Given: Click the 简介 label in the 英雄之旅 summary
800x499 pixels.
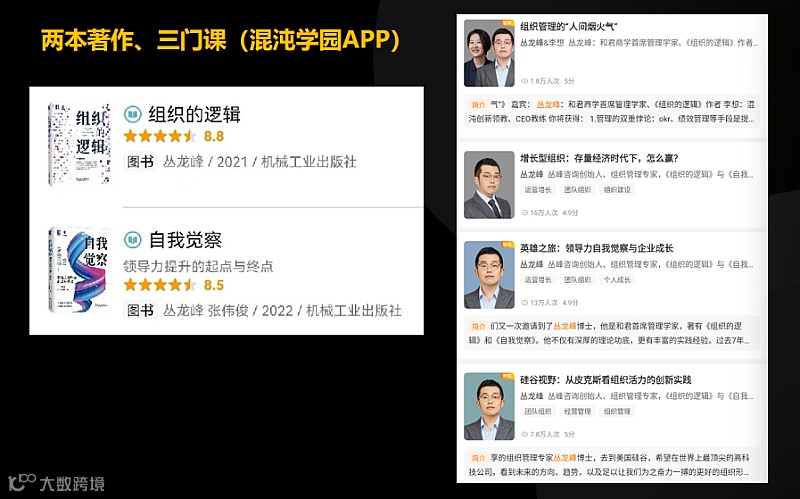Looking at the screenshot, I should point(478,326).
